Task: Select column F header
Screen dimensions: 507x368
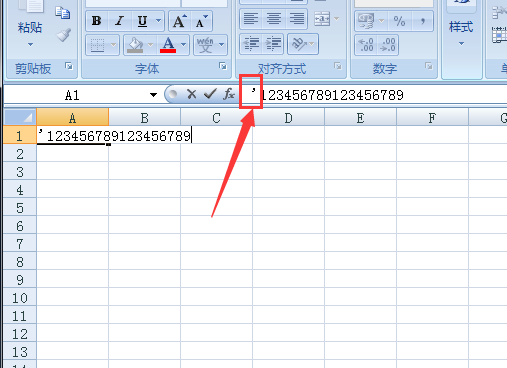Action: click(x=432, y=117)
